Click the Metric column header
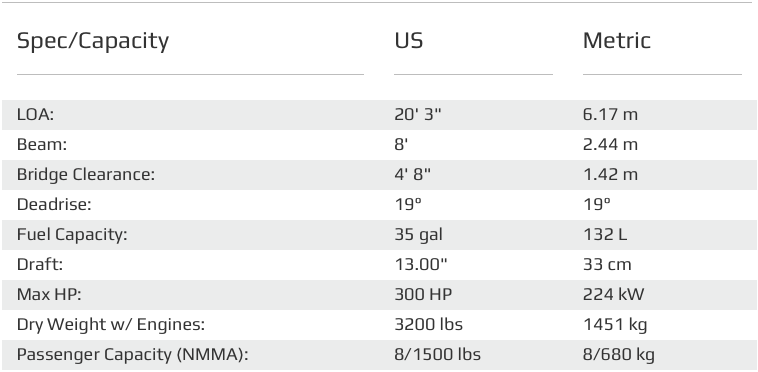This screenshot has width=758, height=372. [x=617, y=41]
